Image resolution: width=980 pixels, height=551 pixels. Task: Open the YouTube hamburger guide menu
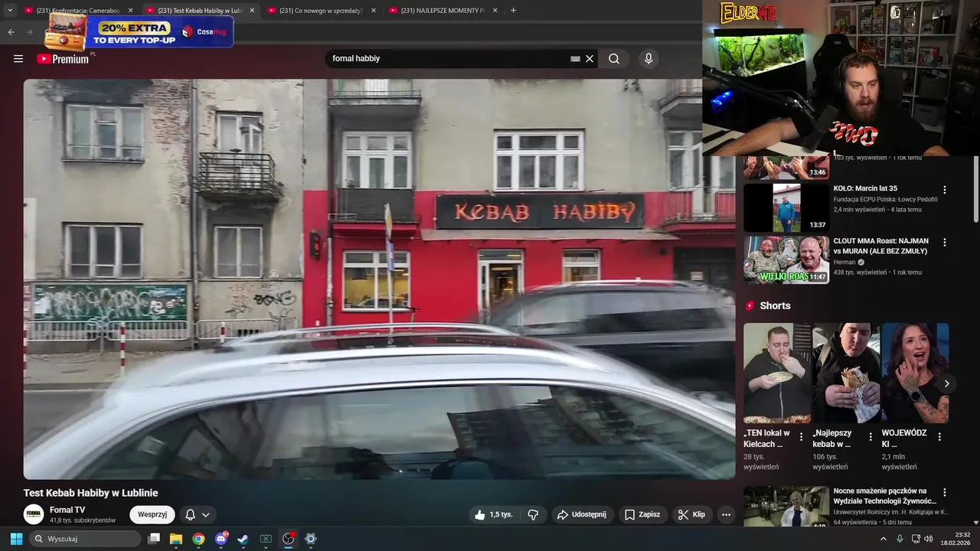click(x=18, y=59)
